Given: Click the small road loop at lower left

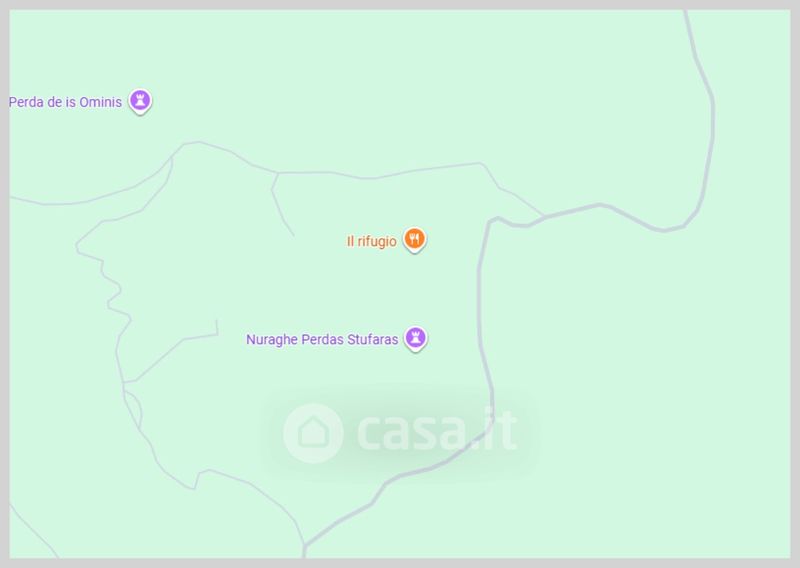Looking at the screenshot, I should click(133, 407).
